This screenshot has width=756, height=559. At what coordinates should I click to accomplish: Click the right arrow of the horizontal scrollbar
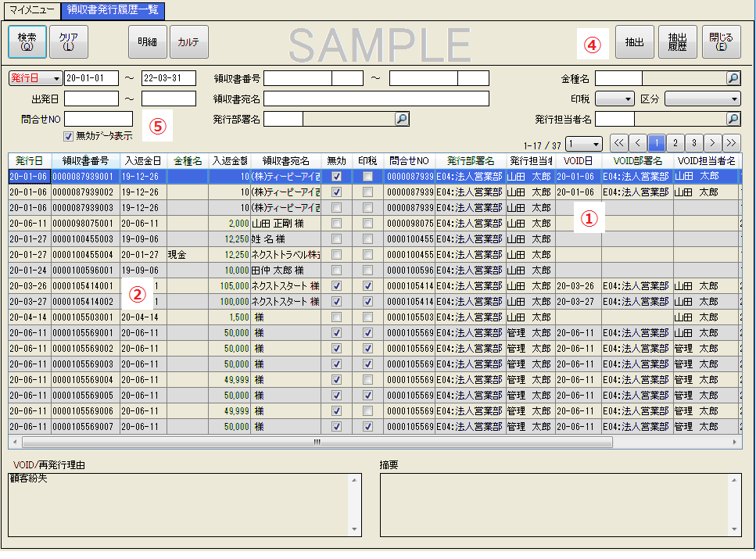(734, 442)
